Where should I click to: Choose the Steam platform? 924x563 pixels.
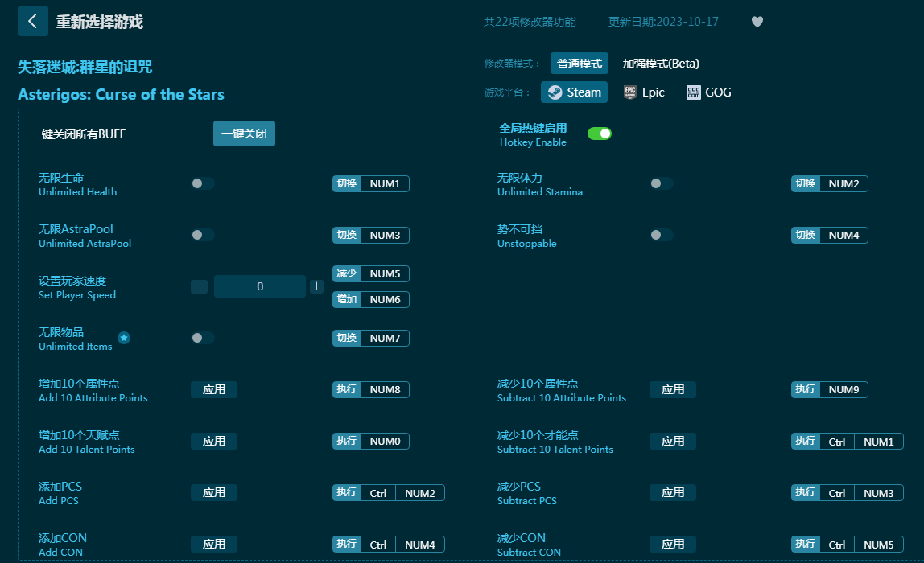click(x=575, y=92)
